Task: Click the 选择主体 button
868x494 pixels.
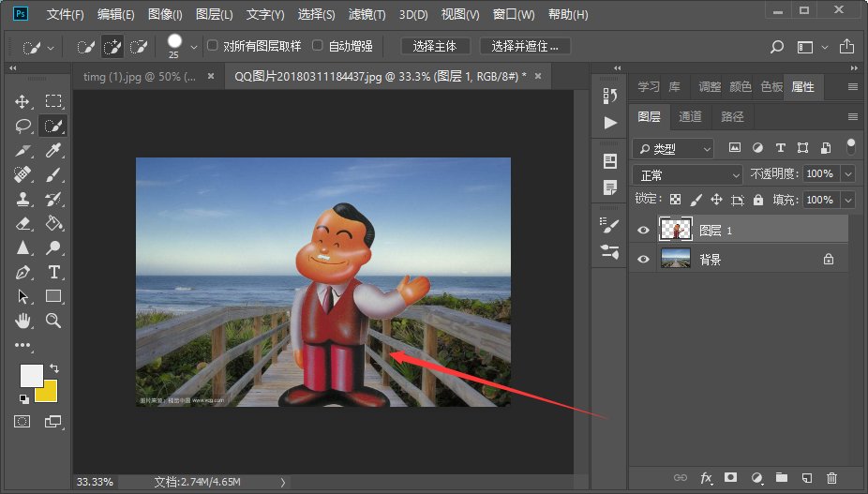Action: tap(435, 47)
